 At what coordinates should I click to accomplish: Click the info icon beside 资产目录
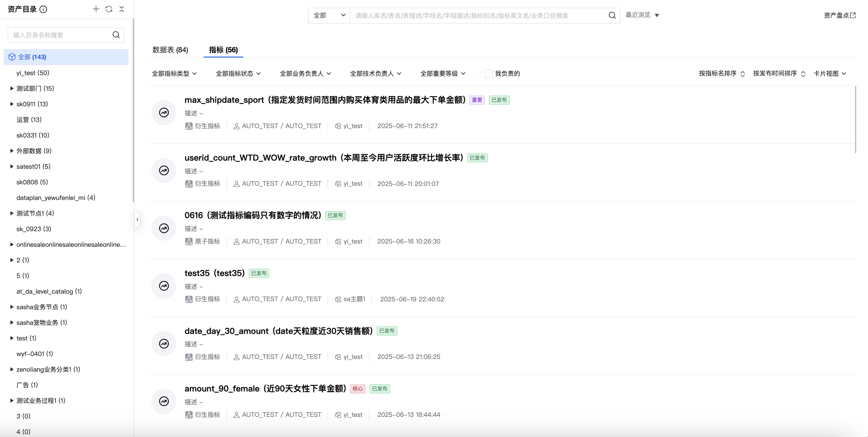tap(43, 9)
